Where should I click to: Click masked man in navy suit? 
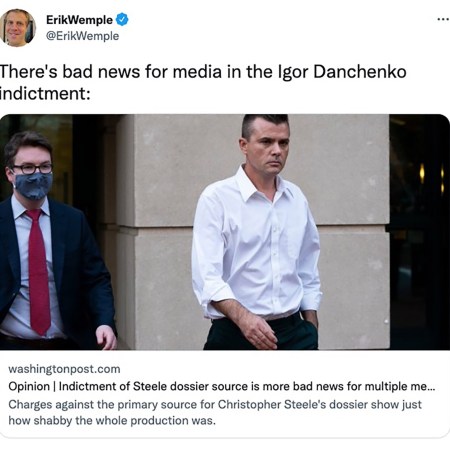point(53,240)
